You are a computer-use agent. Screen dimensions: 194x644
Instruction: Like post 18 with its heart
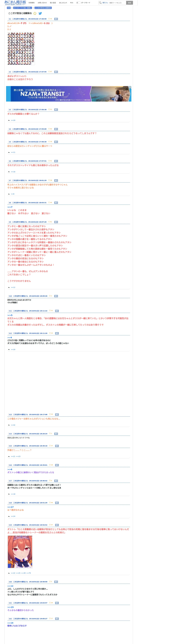pos(50,503)
